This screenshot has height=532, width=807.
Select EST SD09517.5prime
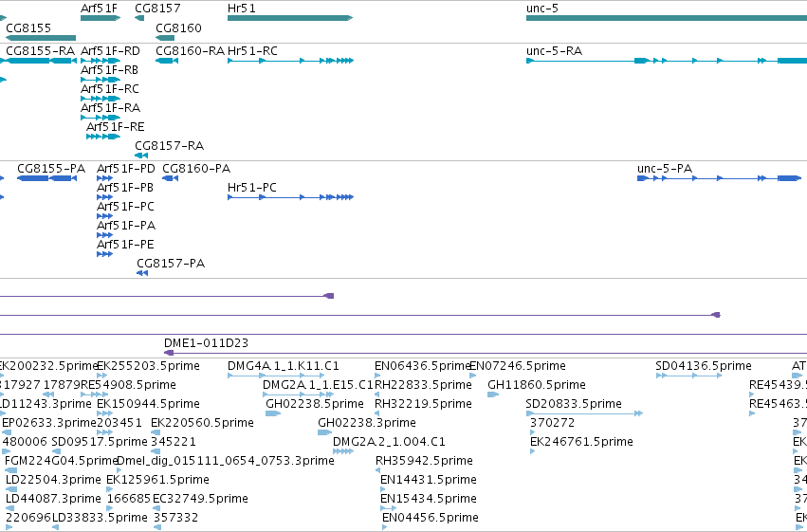pyautogui.click(x=57, y=451)
